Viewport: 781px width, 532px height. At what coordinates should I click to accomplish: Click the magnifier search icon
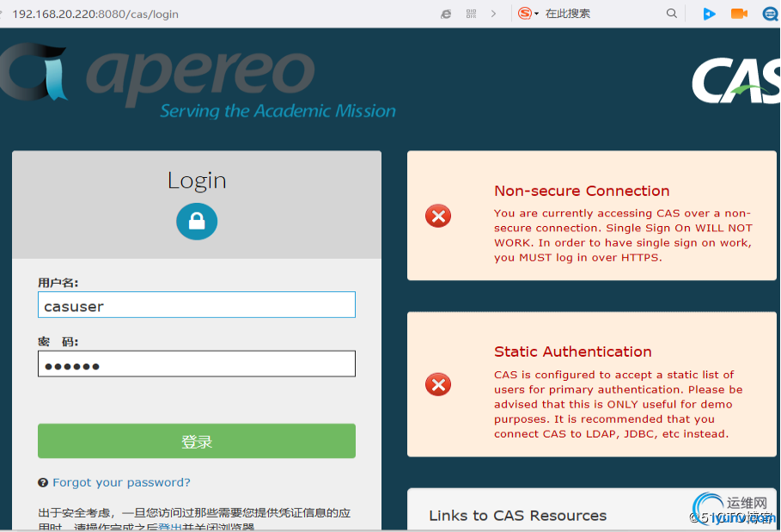672,14
